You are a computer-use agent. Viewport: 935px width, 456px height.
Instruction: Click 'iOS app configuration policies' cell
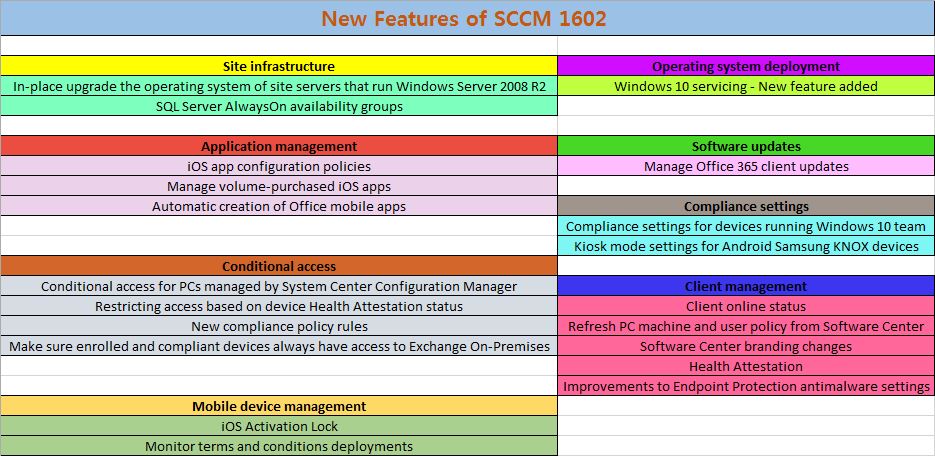[279, 166]
